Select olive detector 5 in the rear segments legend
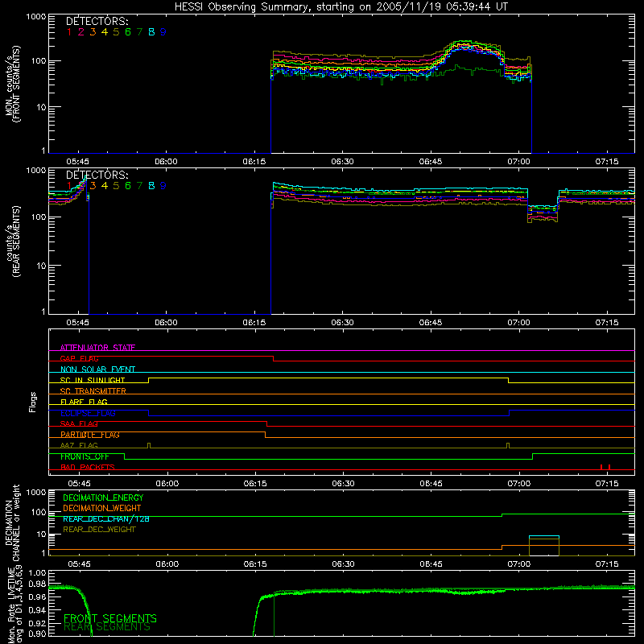The image size is (644, 644). point(116,186)
